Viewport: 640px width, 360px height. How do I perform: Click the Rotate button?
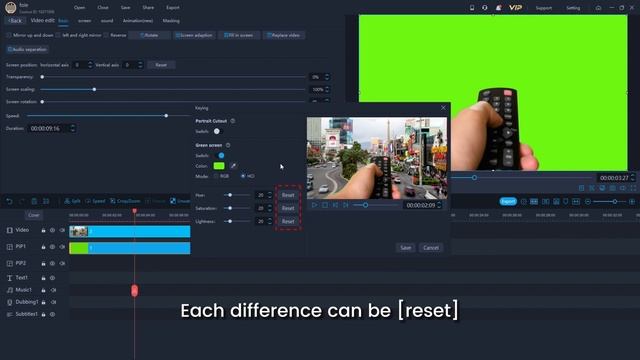point(149,36)
